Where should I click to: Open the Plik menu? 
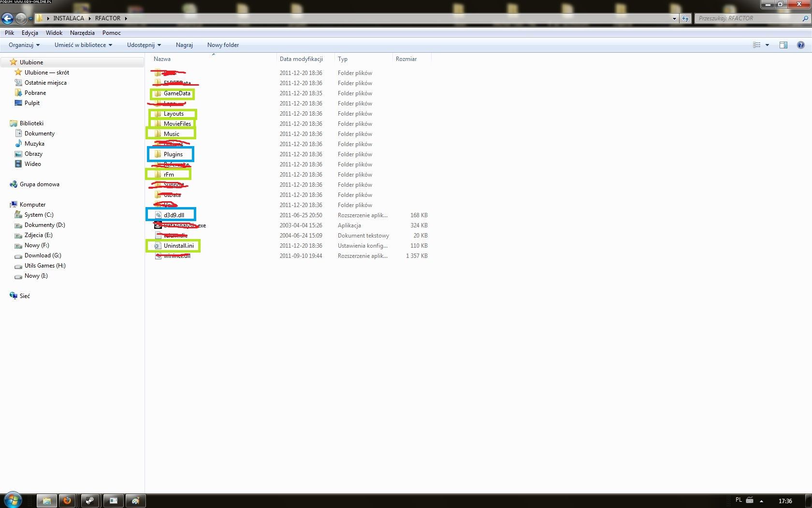pos(10,33)
